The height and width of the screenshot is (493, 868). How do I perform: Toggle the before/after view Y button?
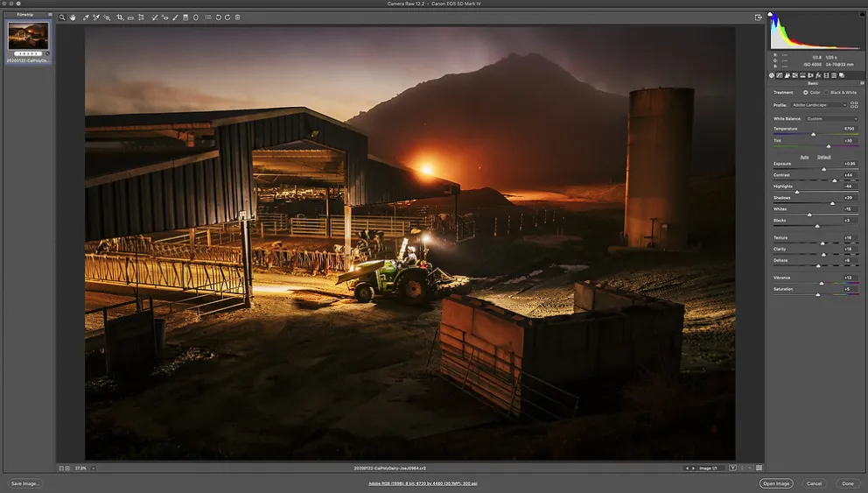[x=732, y=468]
